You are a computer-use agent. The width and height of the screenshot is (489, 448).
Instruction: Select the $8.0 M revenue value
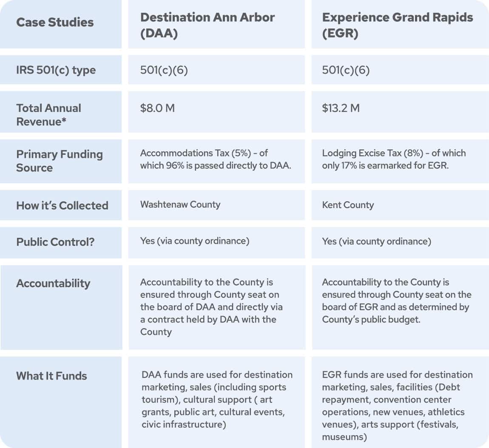157,108
